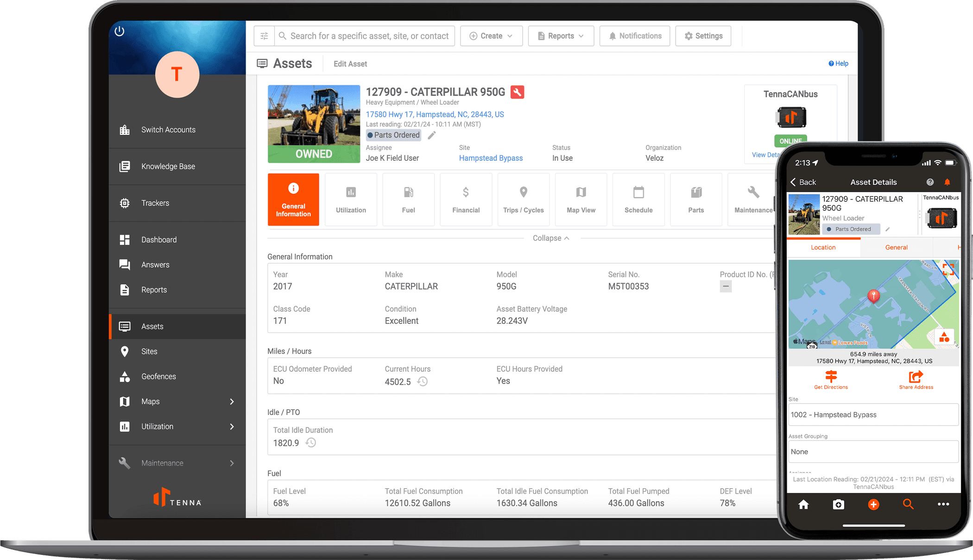
Task: Switch to the Location tab on the phone
Action: pos(823,247)
